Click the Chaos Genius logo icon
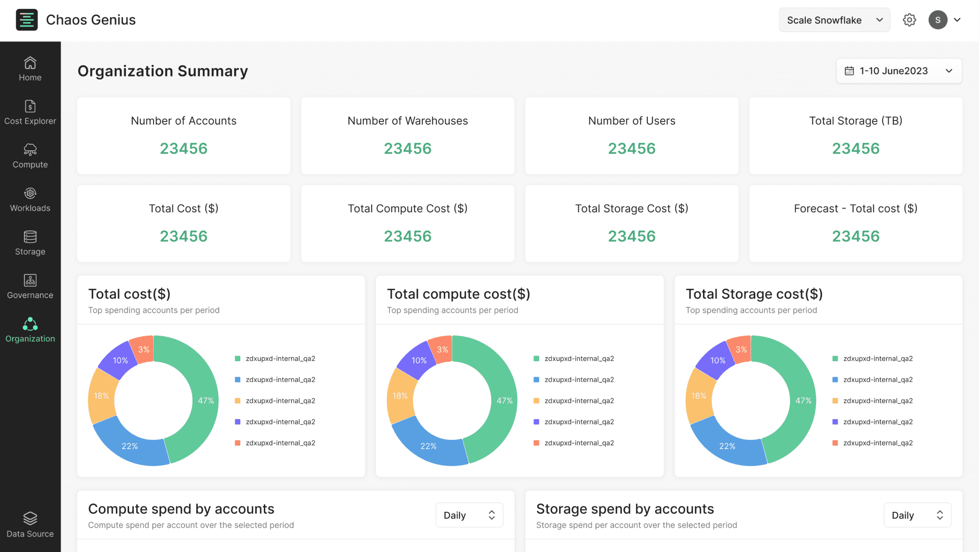 click(27, 20)
